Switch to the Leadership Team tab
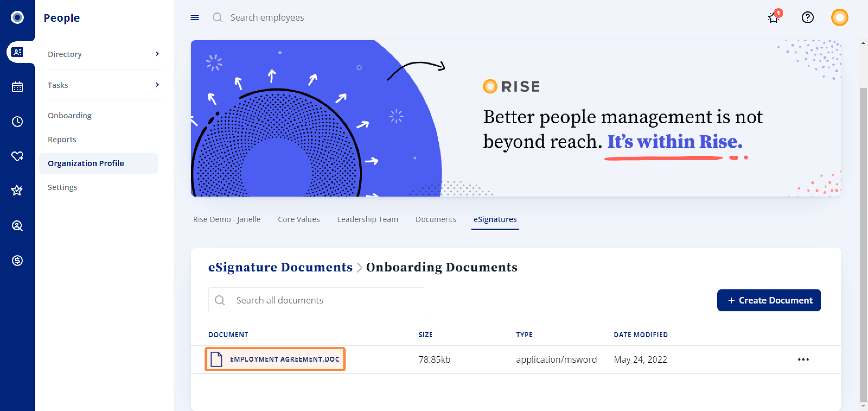This screenshot has height=411, width=868. tap(367, 219)
